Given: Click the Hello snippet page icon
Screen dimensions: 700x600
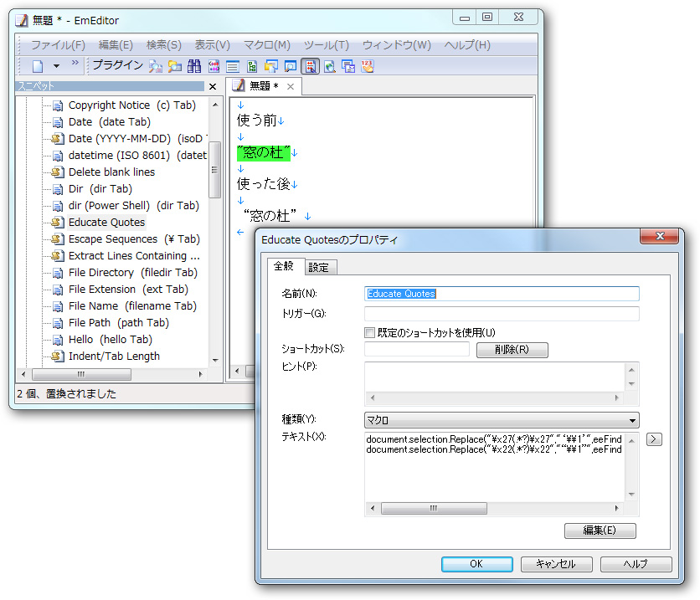Looking at the screenshot, I should coord(58,340).
